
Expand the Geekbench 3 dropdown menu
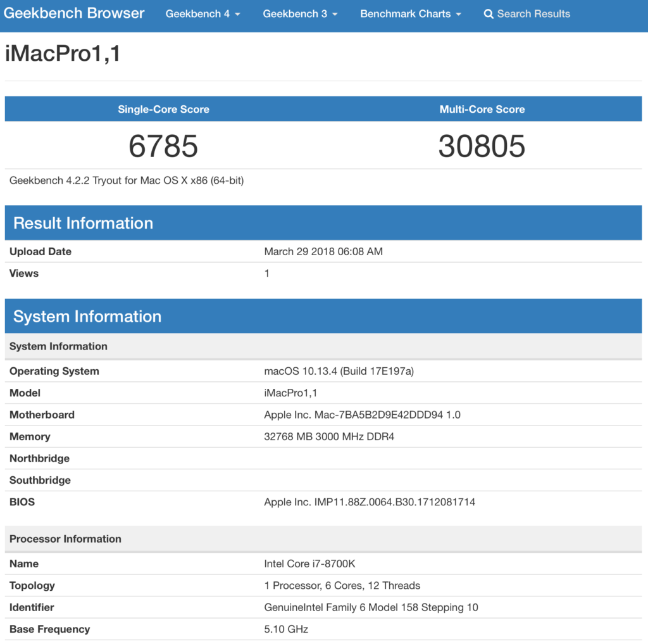300,14
